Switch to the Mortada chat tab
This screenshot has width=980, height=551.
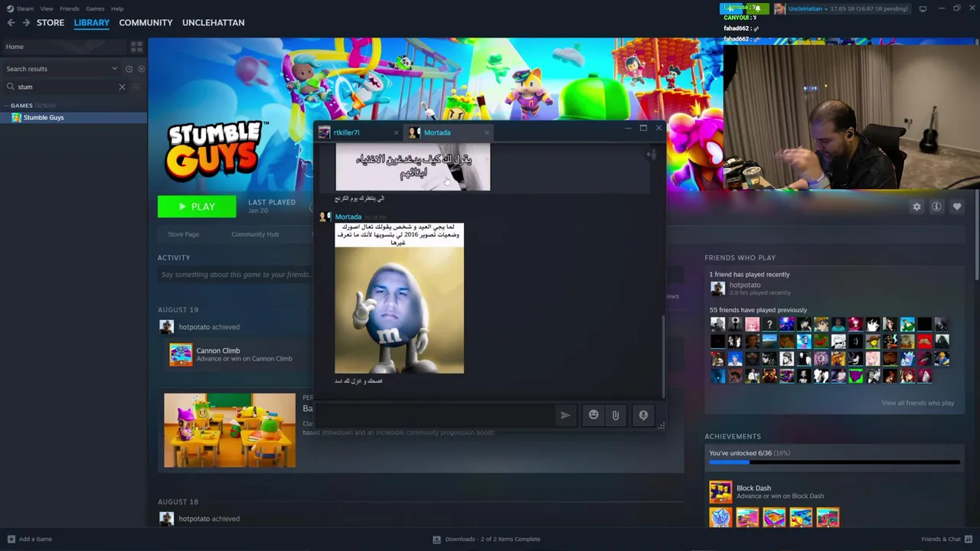click(x=449, y=132)
